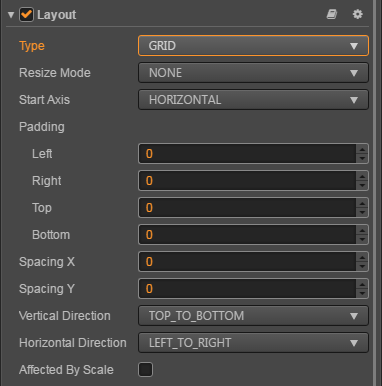Decrease Padding Top with down arrow
The width and height of the screenshot is (382, 386).
point(362,212)
